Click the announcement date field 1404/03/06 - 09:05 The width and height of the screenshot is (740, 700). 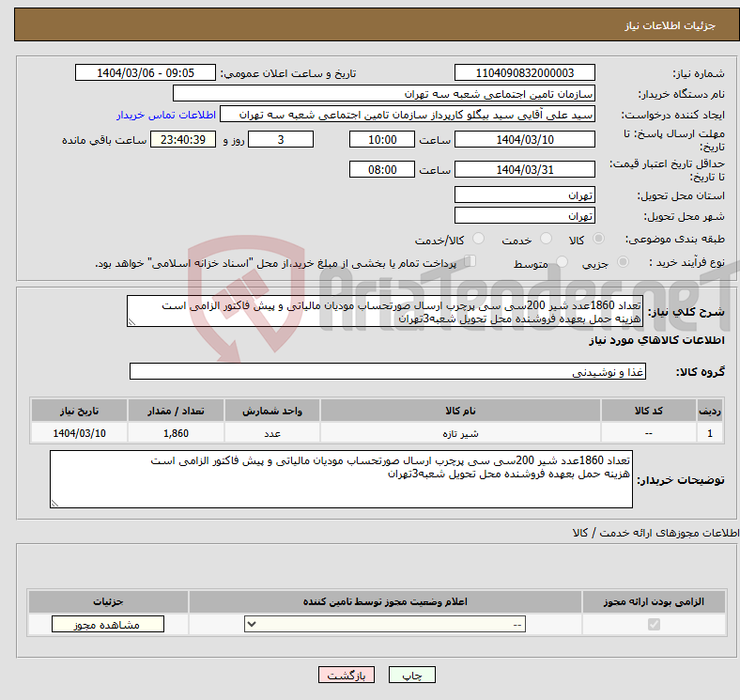pyautogui.click(x=146, y=72)
